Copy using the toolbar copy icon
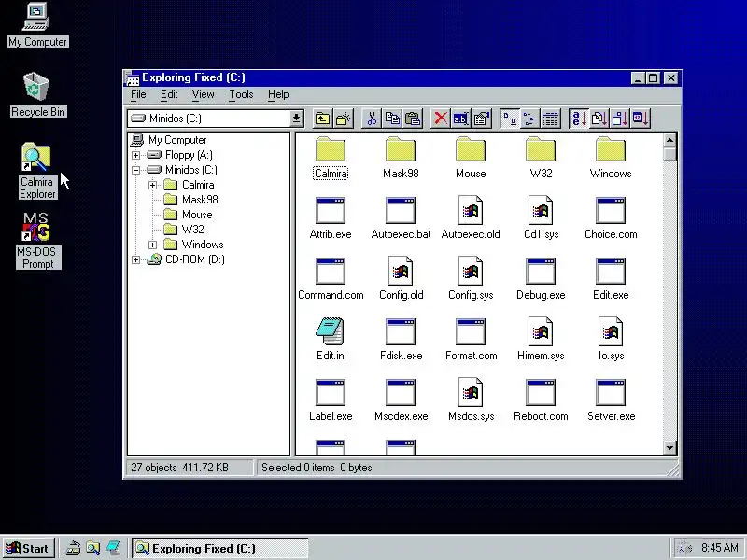Screen dimensions: 747x560 [x=392, y=119]
